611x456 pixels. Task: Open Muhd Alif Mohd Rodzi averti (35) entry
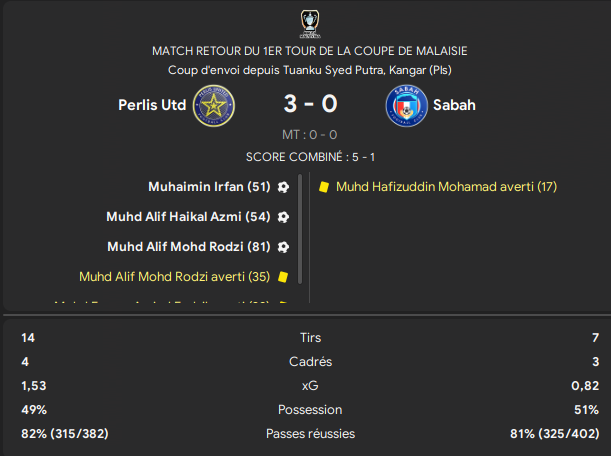click(x=175, y=277)
